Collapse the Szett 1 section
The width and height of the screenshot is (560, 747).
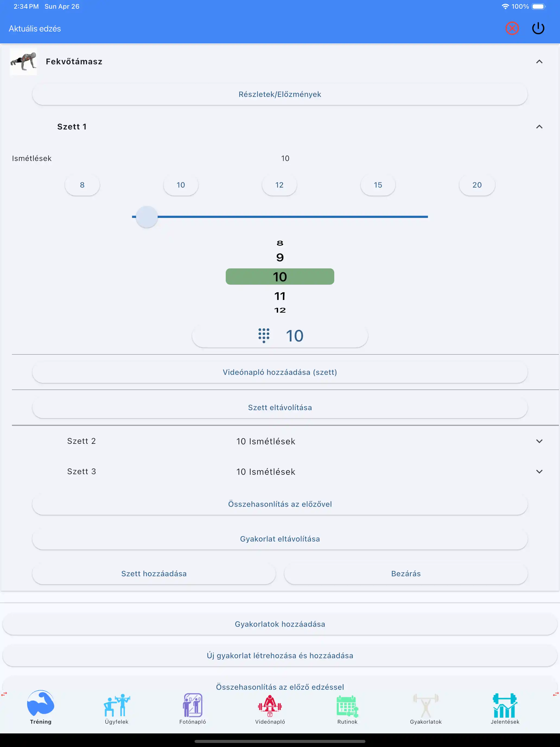539,127
